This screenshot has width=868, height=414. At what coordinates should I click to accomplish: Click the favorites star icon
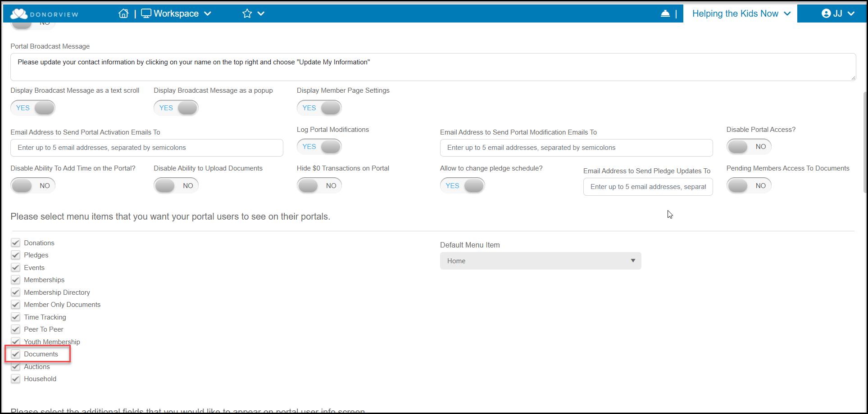(247, 13)
